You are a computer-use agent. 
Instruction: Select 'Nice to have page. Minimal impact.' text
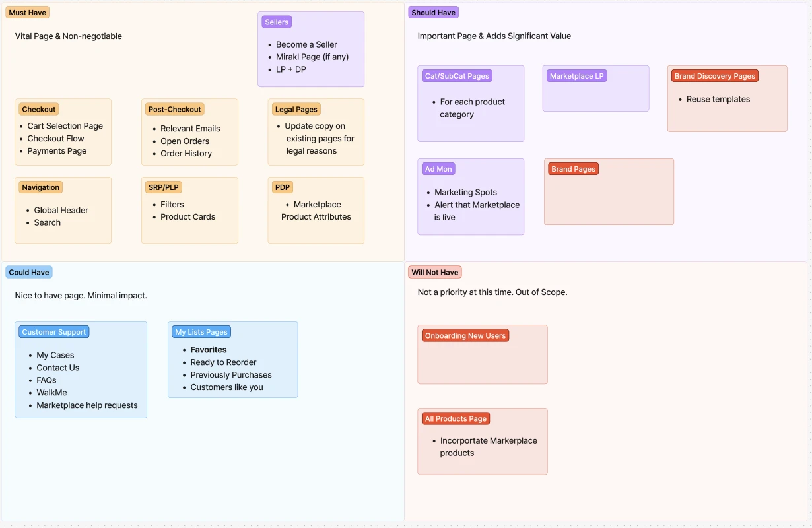81,296
